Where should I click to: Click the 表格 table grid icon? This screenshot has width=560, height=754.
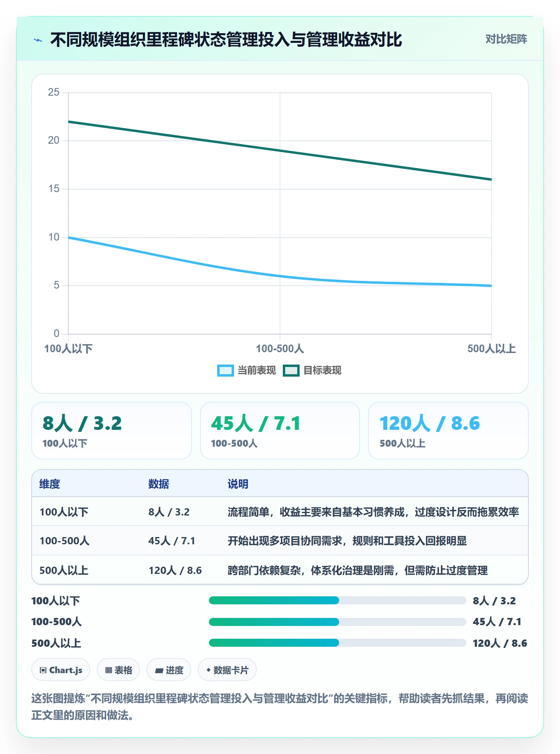pyautogui.click(x=108, y=670)
